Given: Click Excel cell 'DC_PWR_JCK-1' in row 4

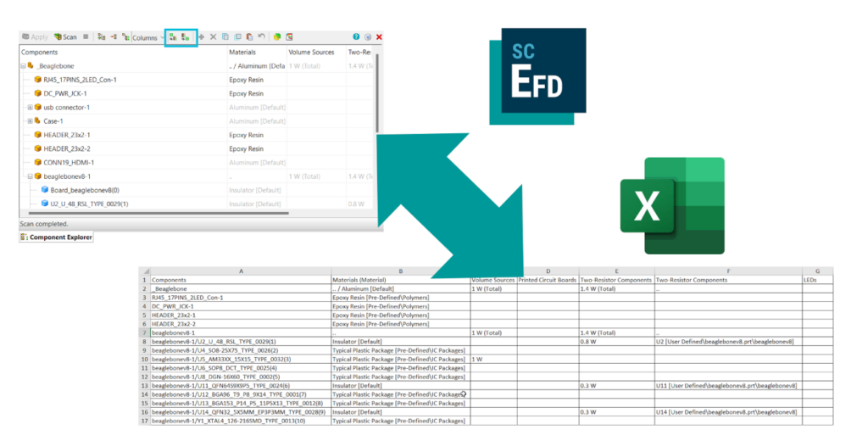Looking at the screenshot, I should (241, 306).
